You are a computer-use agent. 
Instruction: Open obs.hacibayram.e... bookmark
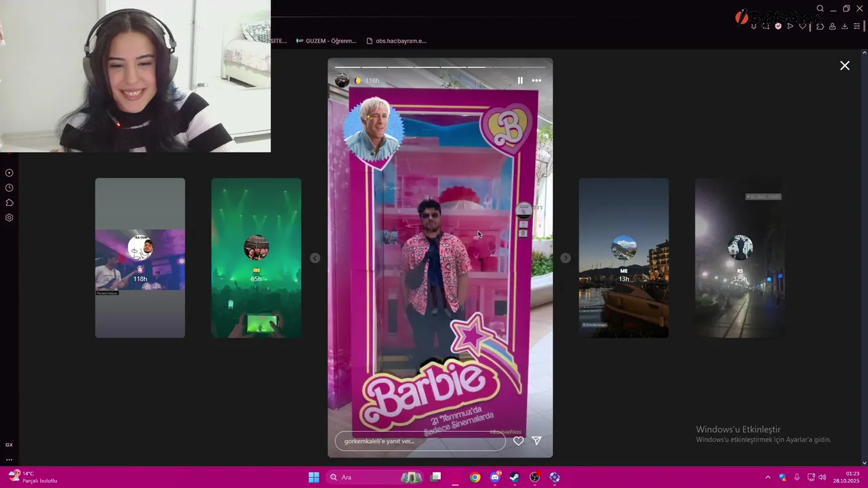[x=397, y=41]
